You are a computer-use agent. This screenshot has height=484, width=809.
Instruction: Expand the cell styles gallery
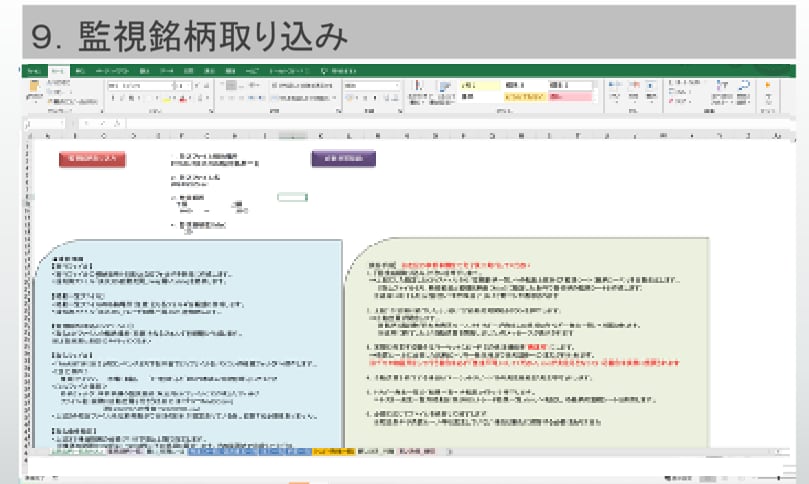596,99
